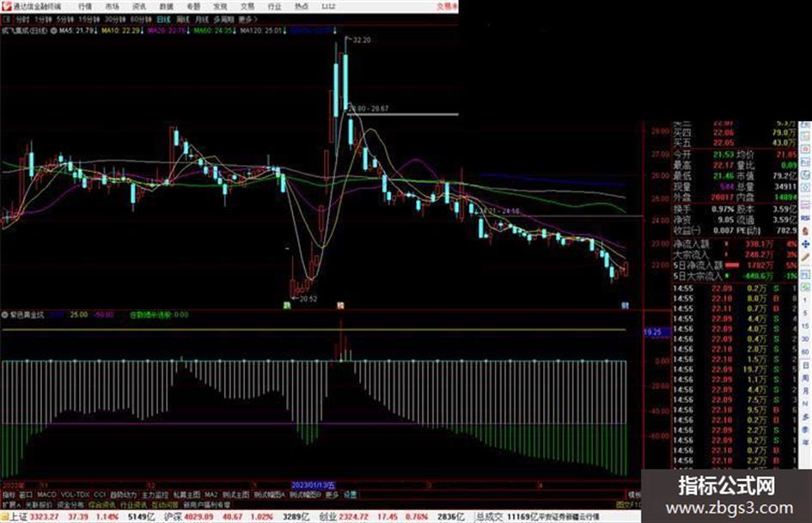Open the 多周期 multi-period view
This screenshot has height=523, width=812.
click(x=223, y=19)
